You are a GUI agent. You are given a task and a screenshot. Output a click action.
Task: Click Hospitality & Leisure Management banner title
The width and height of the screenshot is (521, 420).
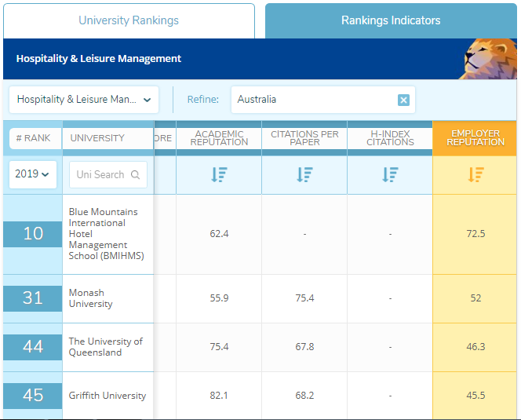(x=99, y=59)
